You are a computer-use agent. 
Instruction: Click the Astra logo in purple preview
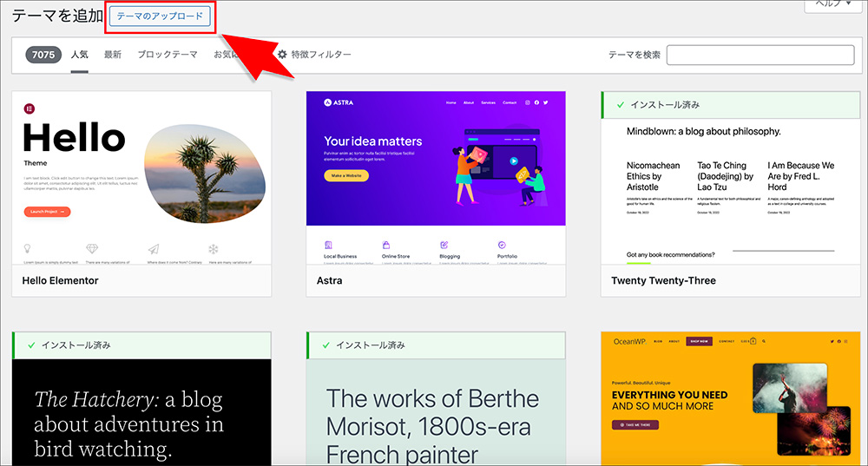[339, 102]
